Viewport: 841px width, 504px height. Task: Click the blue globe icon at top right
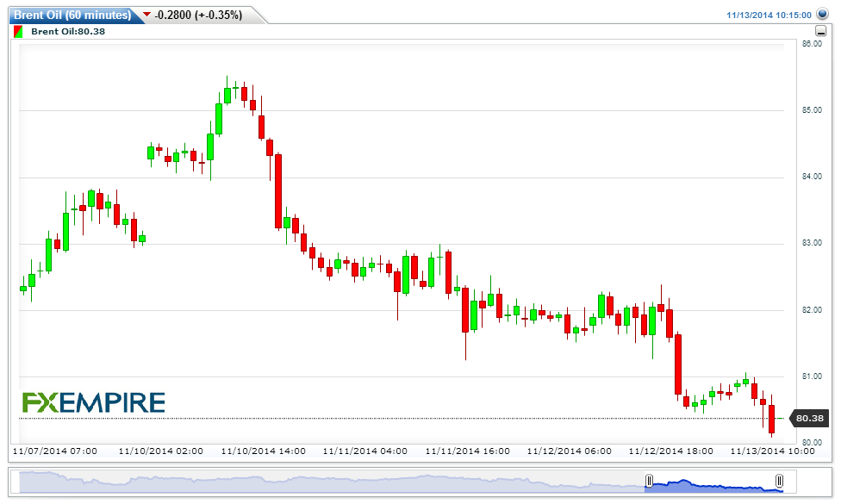click(x=822, y=14)
